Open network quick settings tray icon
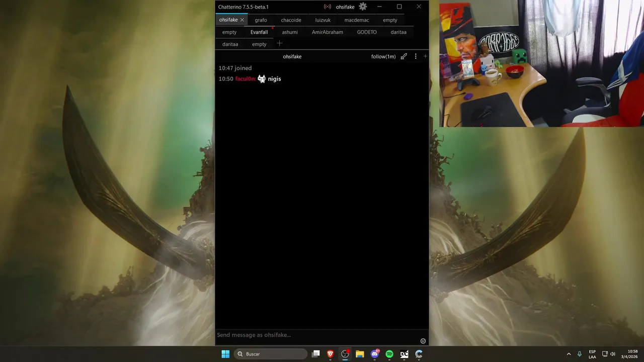Image resolution: width=644 pixels, height=362 pixels. (x=605, y=354)
